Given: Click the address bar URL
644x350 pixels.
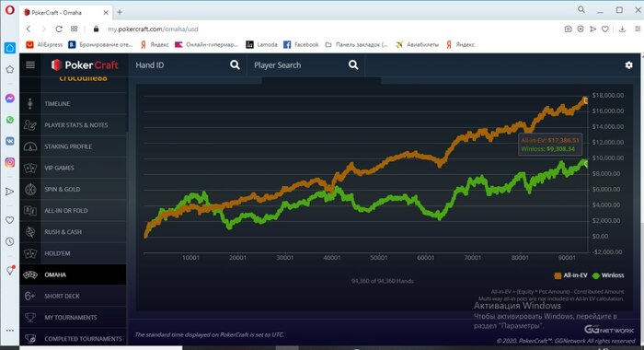Looking at the screenshot, I should point(153,29).
